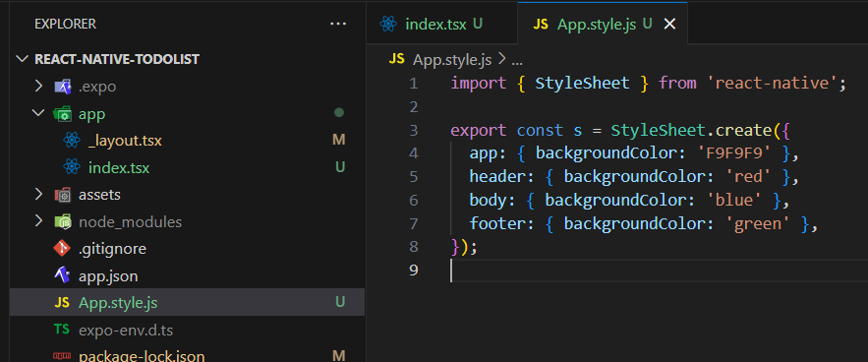Click the React icon on index.tsx tab
Screen dimensions: 868x362
(x=388, y=24)
